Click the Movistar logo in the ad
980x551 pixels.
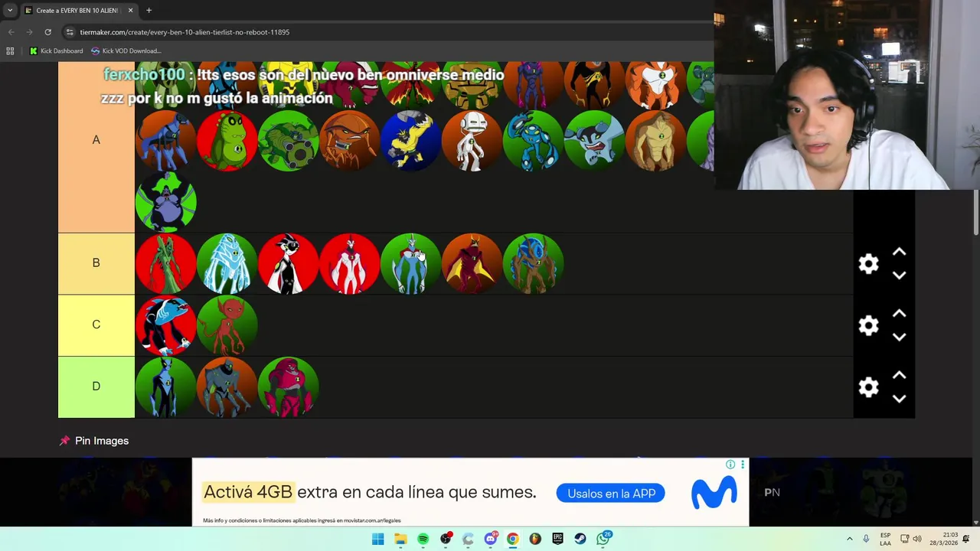click(714, 493)
